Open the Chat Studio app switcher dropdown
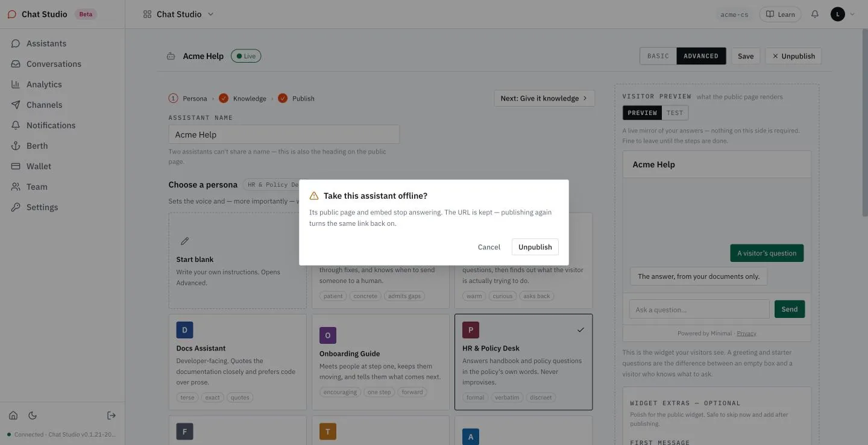Viewport: 868px width, 445px height. click(x=178, y=14)
